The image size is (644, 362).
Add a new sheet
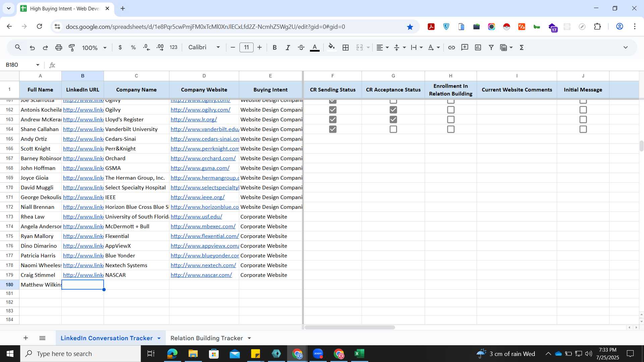coord(26,338)
